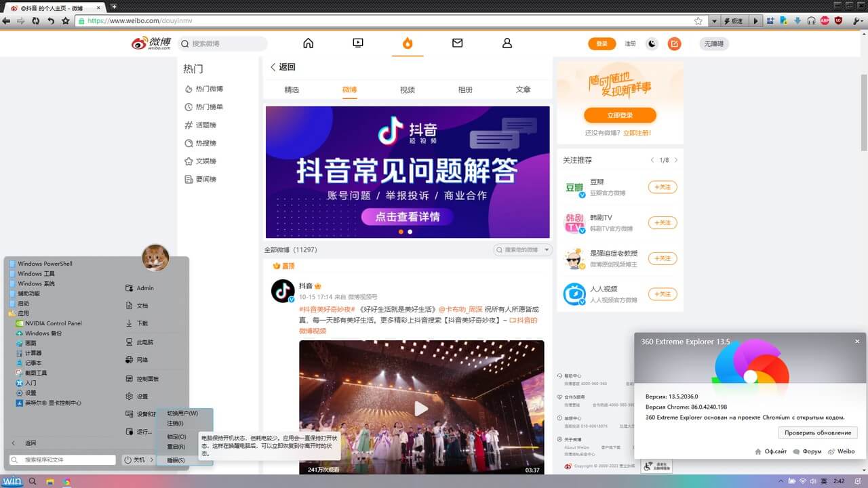Click the 注册 register link

click(630, 43)
